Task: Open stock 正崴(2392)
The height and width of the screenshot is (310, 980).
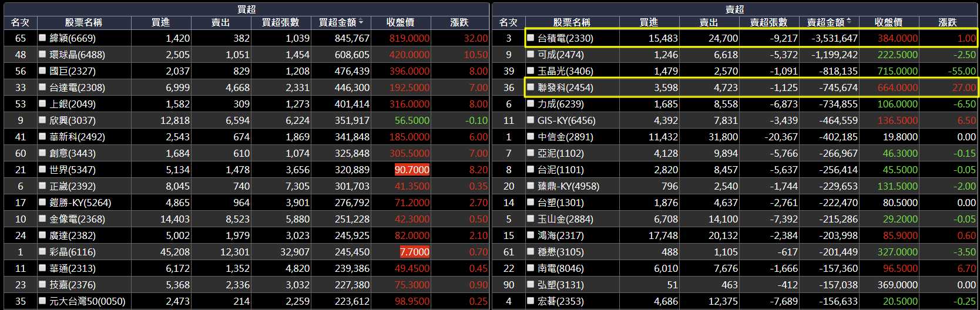Action: 72,186
